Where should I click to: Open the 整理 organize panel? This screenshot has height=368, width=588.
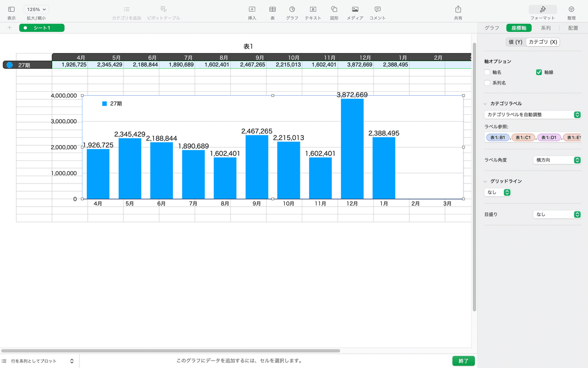coord(571,9)
